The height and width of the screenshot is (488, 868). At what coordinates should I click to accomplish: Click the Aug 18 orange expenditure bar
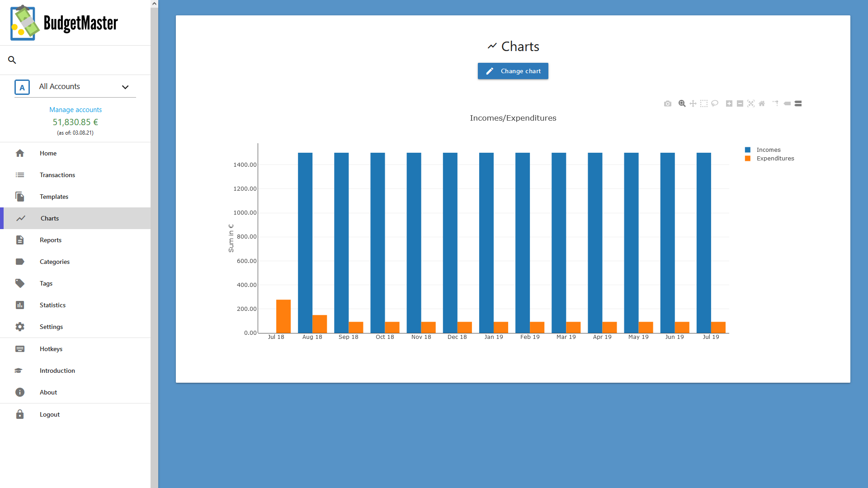[x=320, y=324]
